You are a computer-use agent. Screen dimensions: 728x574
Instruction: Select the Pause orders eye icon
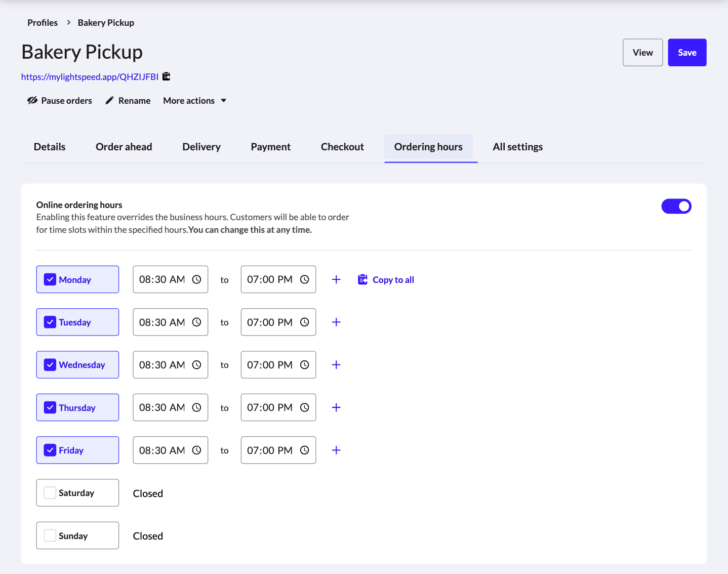point(32,100)
